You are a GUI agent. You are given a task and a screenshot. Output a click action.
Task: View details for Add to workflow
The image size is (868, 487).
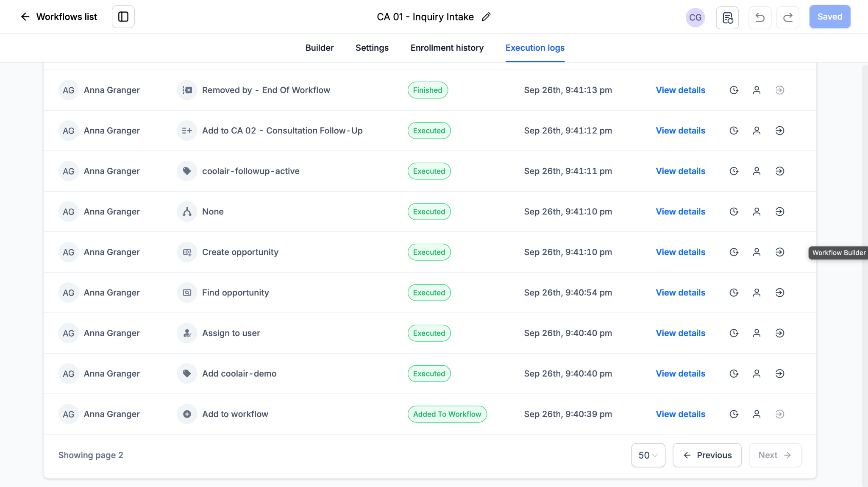tap(681, 414)
